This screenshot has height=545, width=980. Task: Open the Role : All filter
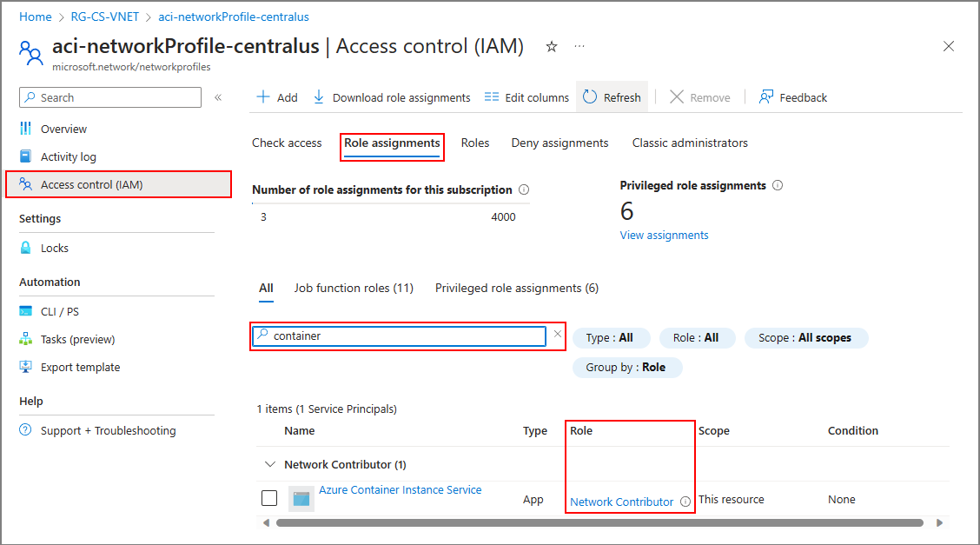click(x=696, y=338)
